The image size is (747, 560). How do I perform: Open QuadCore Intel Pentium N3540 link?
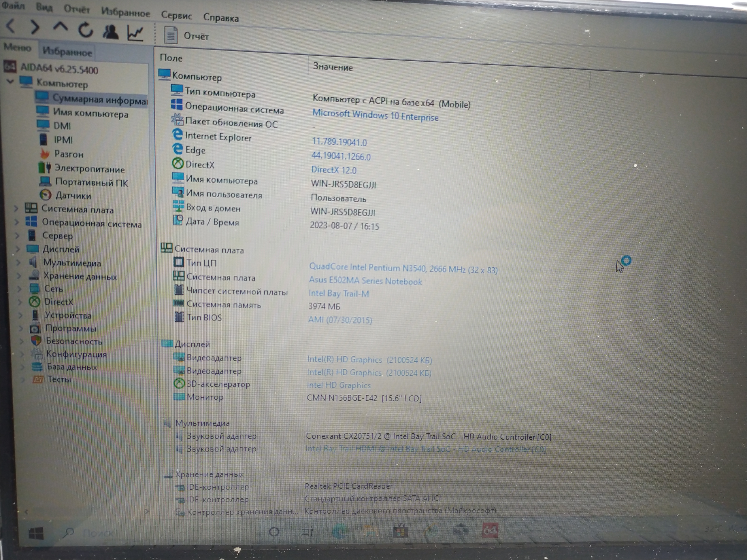pos(403,268)
